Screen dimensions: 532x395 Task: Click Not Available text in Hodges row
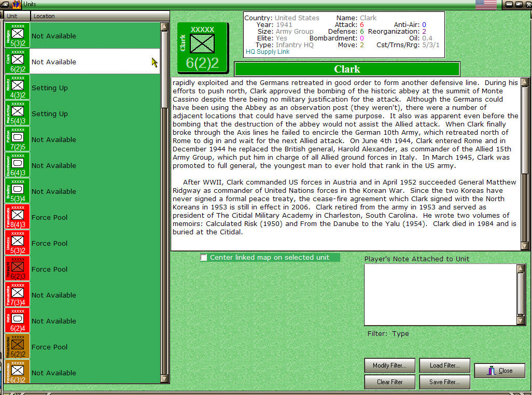pyautogui.click(x=53, y=36)
